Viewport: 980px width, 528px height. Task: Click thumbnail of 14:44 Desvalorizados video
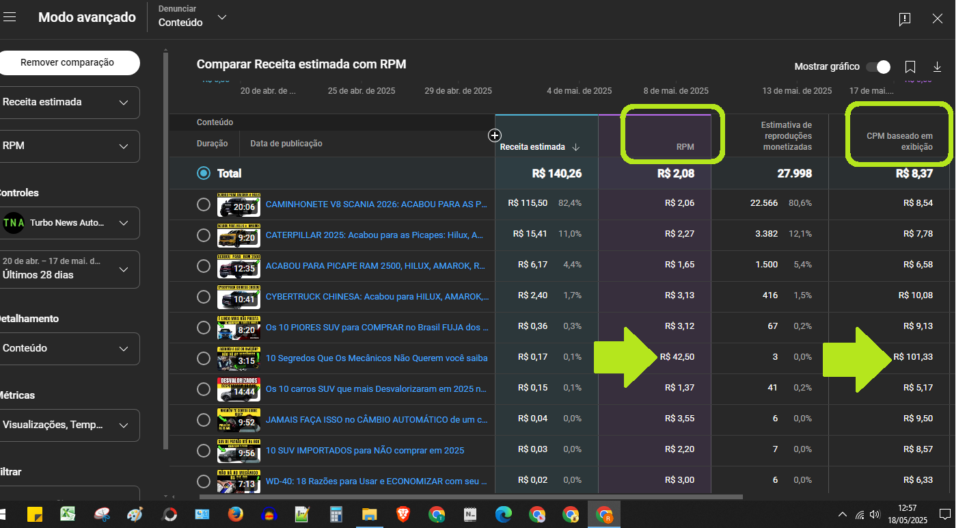(x=239, y=389)
